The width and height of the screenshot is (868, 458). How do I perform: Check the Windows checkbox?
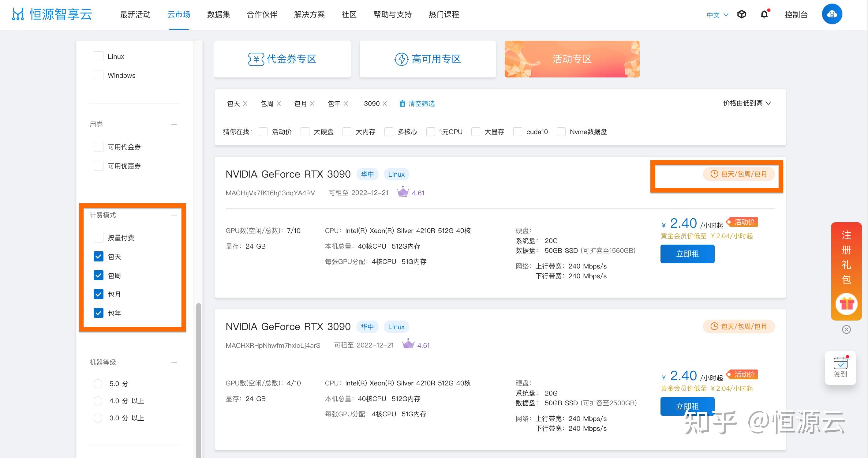[x=98, y=75]
